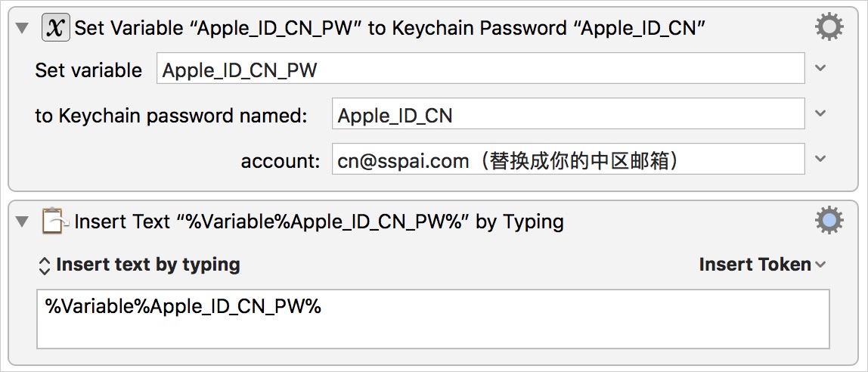Open the chevron menu beside the Keychain password name field
This screenshot has width=868, height=372.
pos(821,114)
